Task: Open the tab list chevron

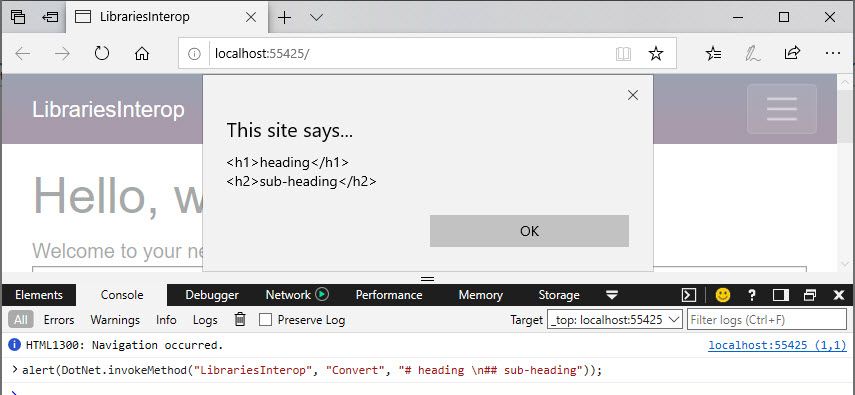Action: pos(316,17)
